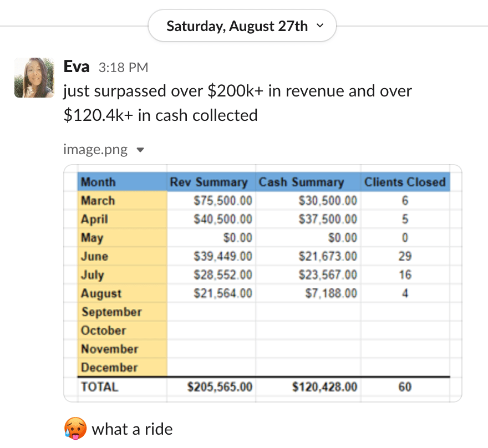
Task: Open the Saturday, August 27th date dropdown
Action: coord(242,26)
